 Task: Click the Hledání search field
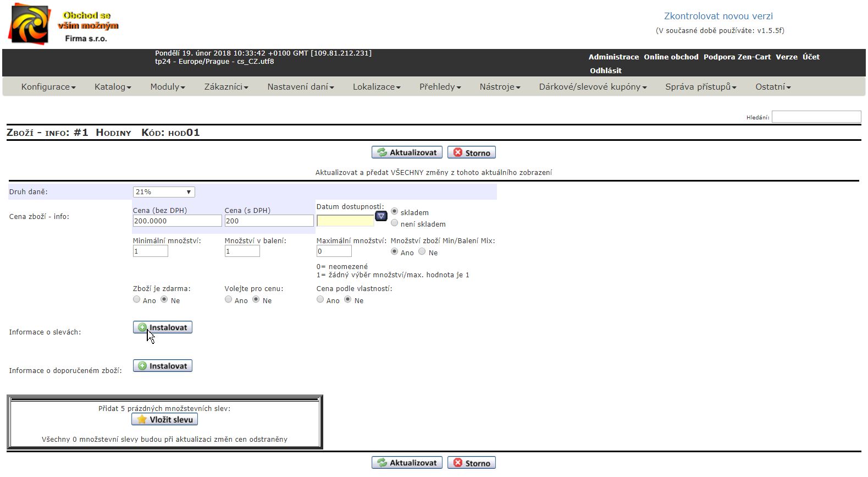(x=816, y=117)
